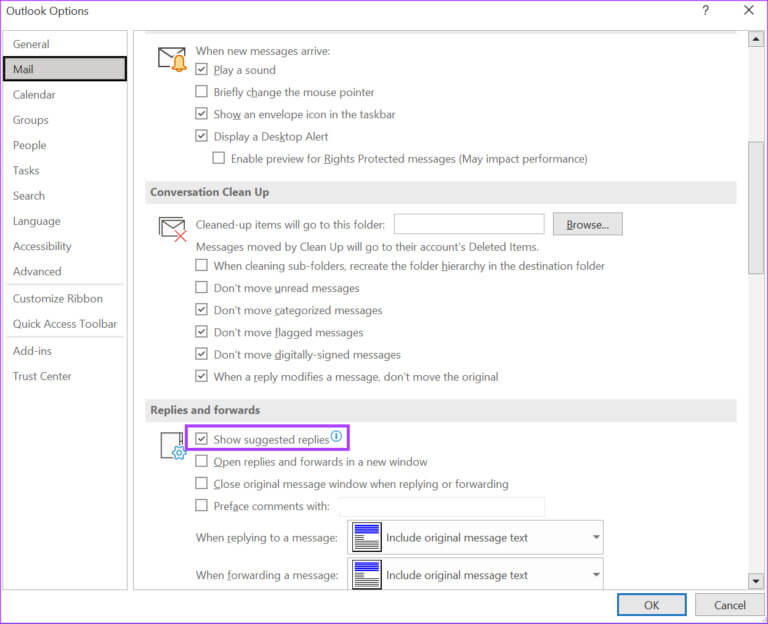The image size is (768, 624).
Task: Open Customize Ribbon settings
Action: 65,299
